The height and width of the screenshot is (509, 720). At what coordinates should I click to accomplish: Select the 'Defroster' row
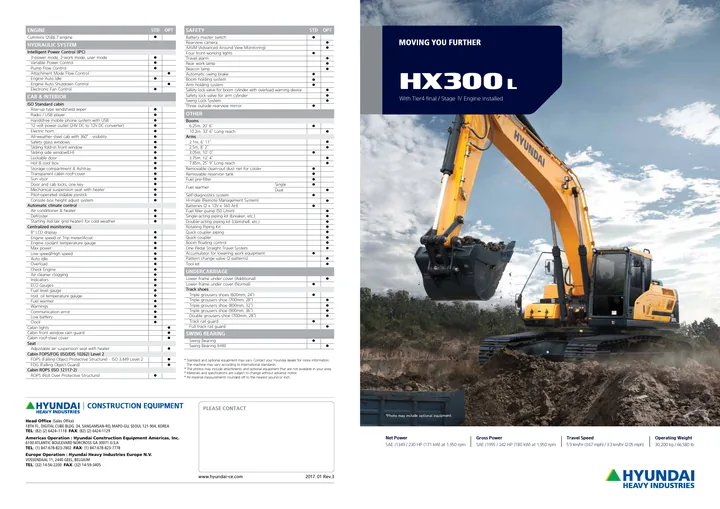pyautogui.click(x=101, y=216)
